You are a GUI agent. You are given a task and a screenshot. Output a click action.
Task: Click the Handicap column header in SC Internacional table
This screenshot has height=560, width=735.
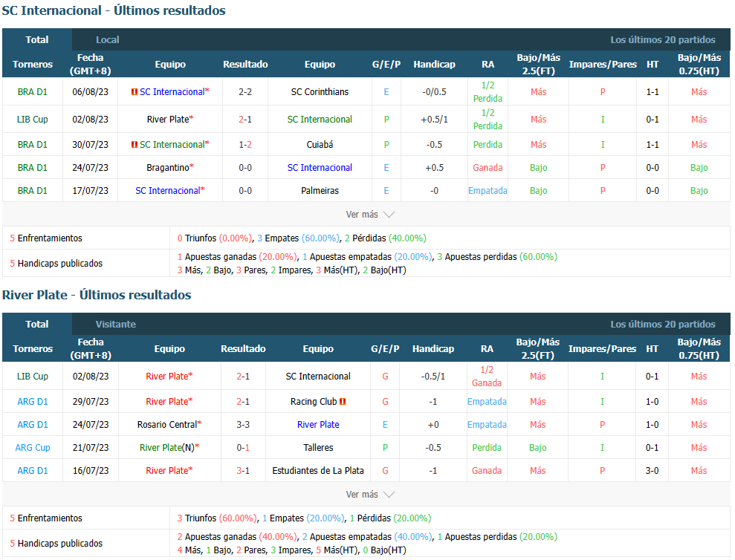click(434, 64)
